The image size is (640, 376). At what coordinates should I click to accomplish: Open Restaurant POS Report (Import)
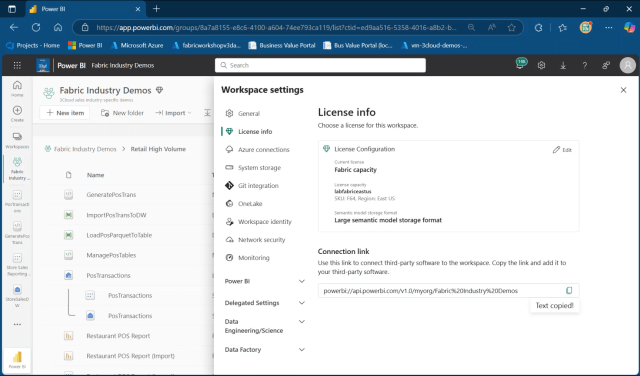[x=130, y=356]
